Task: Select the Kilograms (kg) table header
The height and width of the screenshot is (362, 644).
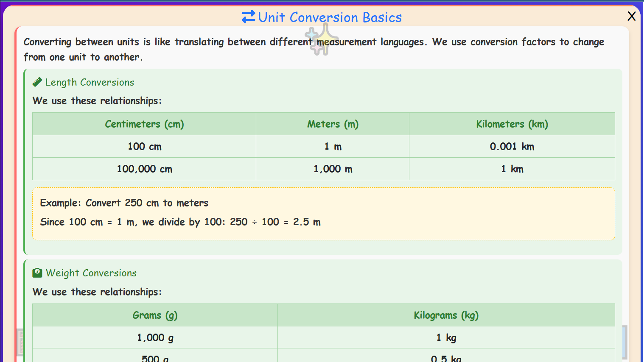Action: 446,315
